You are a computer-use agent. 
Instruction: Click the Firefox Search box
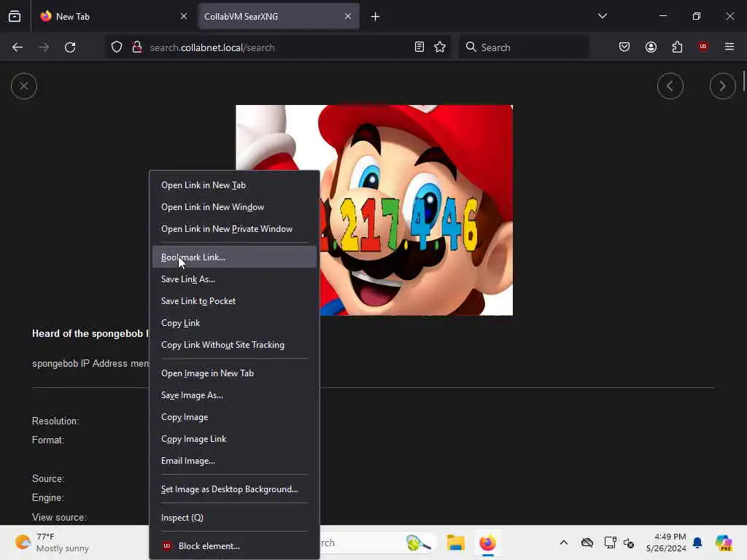pos(524,47)
